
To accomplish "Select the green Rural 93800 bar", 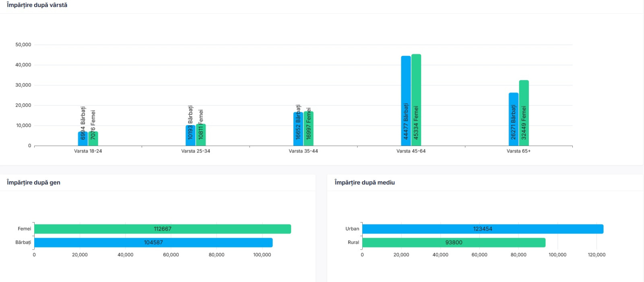I will pos(454,243).
